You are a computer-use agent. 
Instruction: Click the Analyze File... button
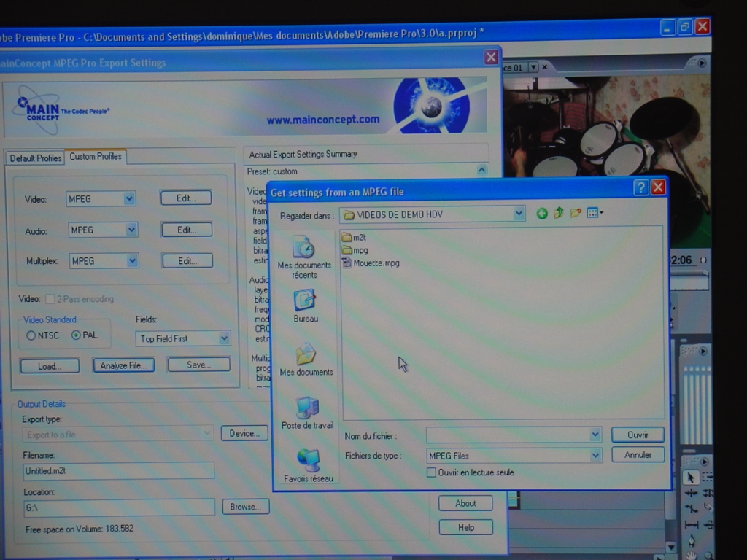pos(123,366)
